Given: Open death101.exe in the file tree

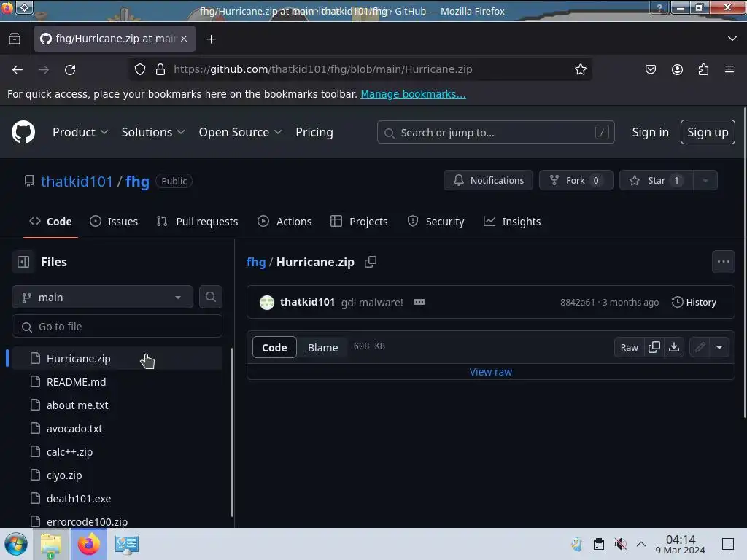Looking at the screenshot, I should (117, 499).
